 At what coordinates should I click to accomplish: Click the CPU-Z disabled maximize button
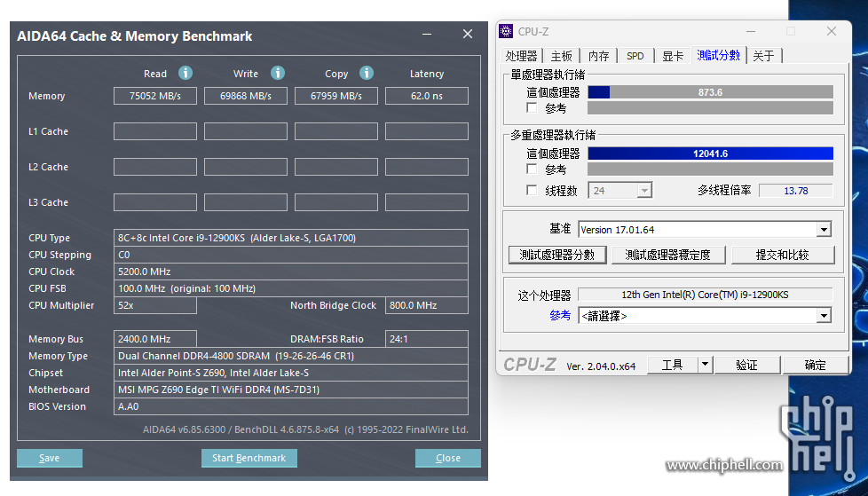(x=791, y=32)
